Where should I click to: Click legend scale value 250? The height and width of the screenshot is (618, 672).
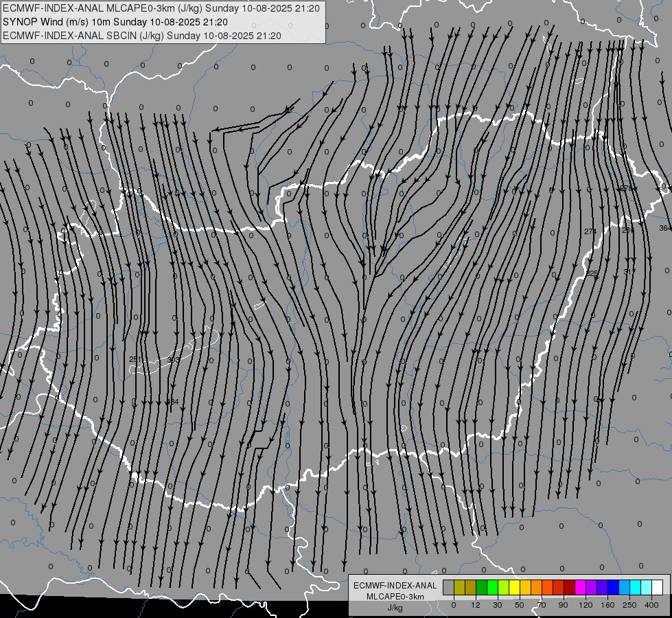pos(629,605)
